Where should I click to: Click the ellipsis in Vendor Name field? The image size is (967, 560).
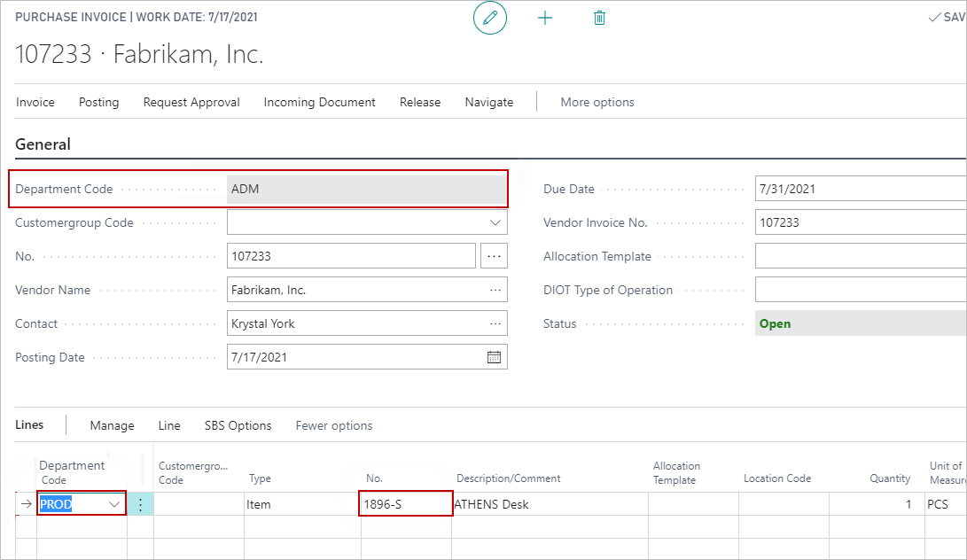(x=495, y=290)
